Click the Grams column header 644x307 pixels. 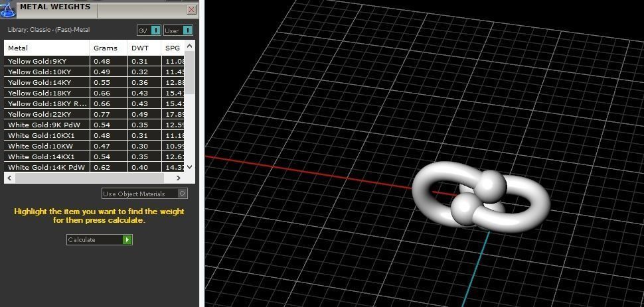pyautogui.click(x=109, y=48)
